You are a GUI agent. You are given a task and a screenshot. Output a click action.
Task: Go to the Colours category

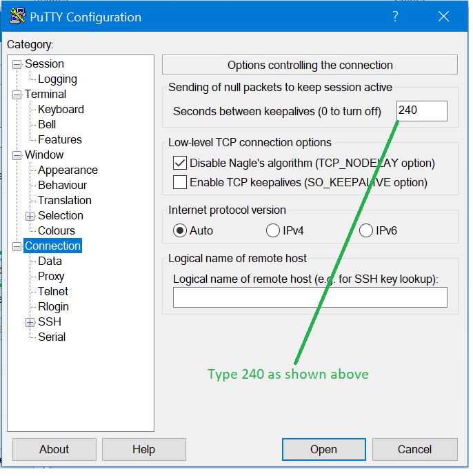click(x=57, y=230)
